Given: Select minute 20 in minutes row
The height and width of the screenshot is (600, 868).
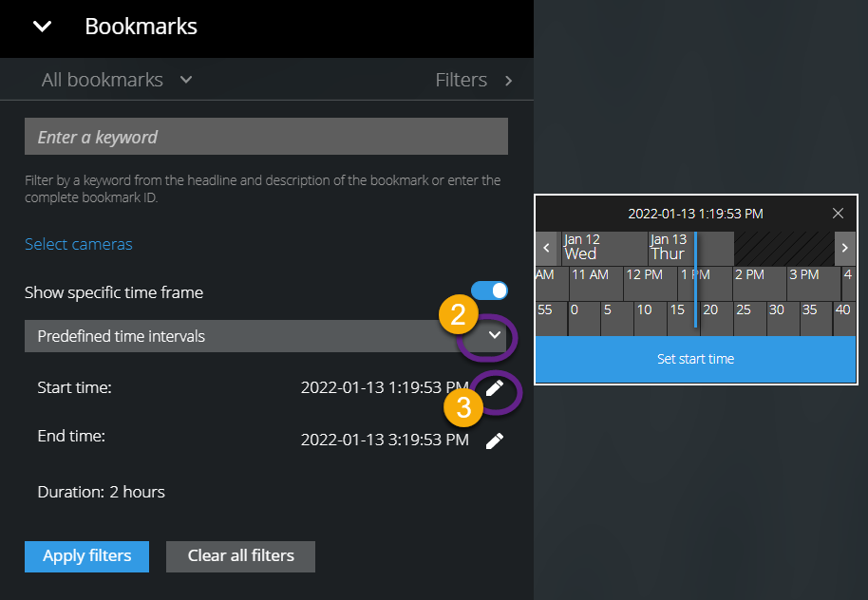Looking at the screenshot, I should (x=717, y=319).
